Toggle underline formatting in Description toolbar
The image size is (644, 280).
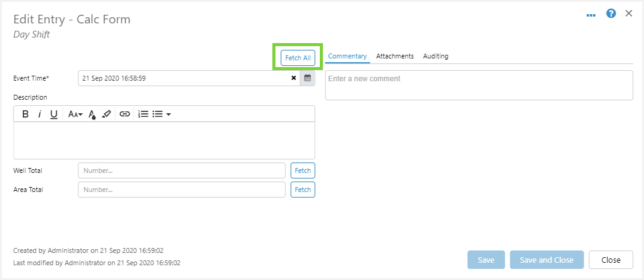54,114
